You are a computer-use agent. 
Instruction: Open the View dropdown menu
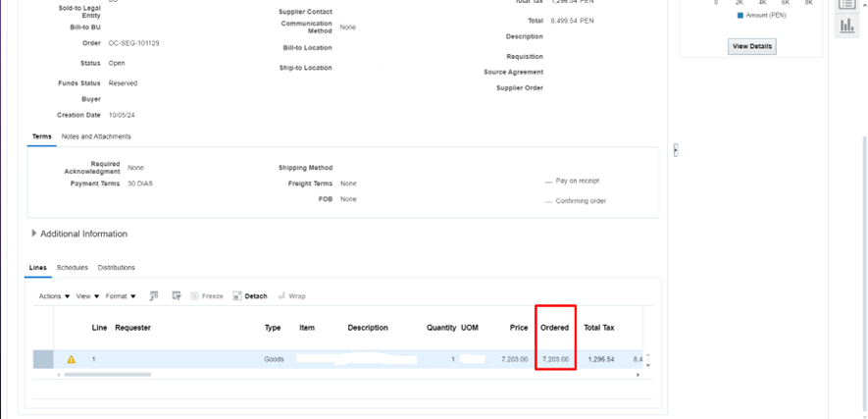[87, 296]
